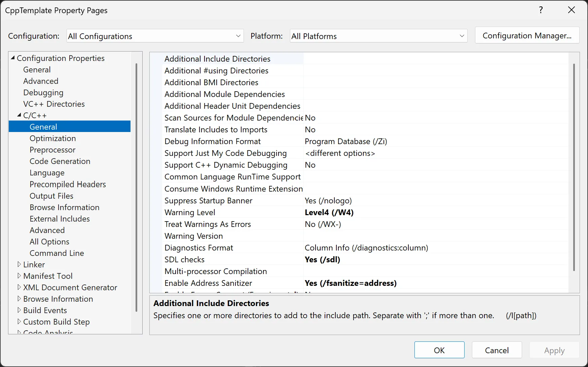Click the Cancel button
The height and width of the screenshot is (367, 588).
coord(497,350)
